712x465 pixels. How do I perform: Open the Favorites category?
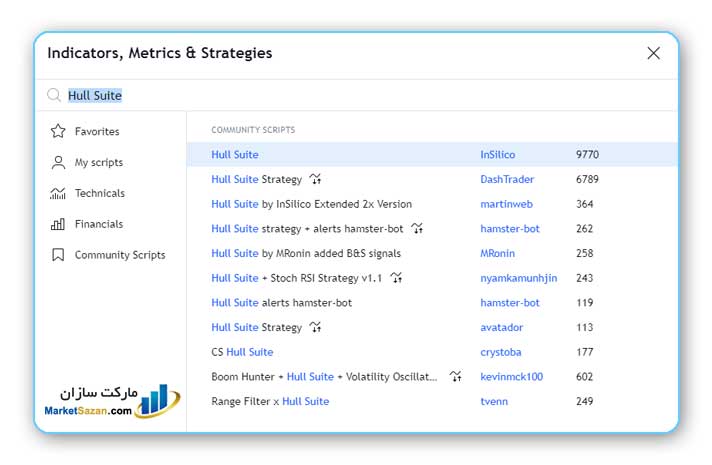click(x=96, y=131)
